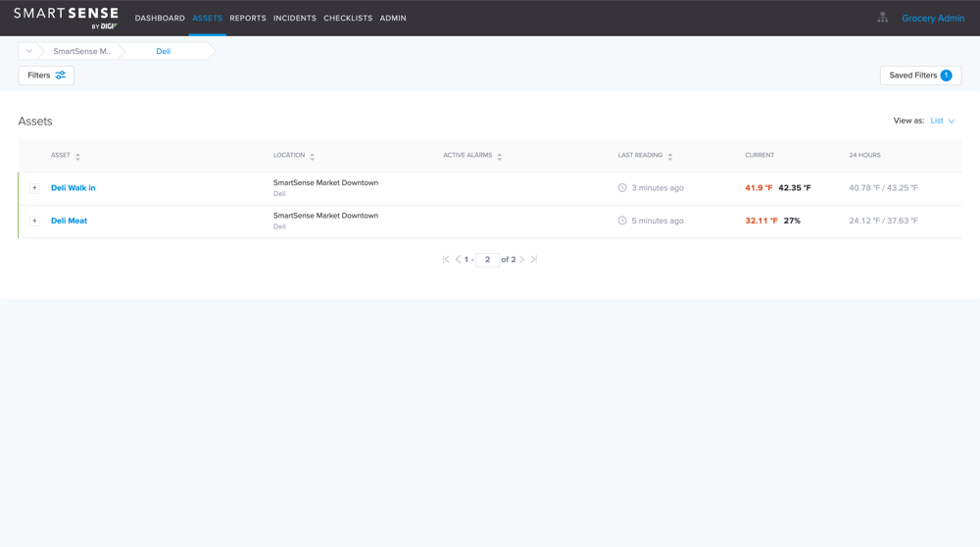Open Grocery Admin user menu
The width and height of the screenshot is (980, 547).
coord(933,18)
